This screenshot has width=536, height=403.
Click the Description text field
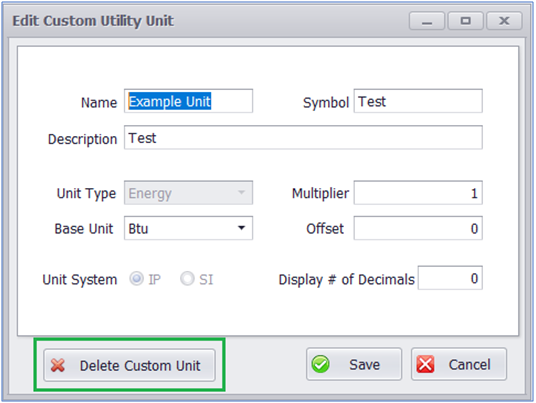[303, 137]
